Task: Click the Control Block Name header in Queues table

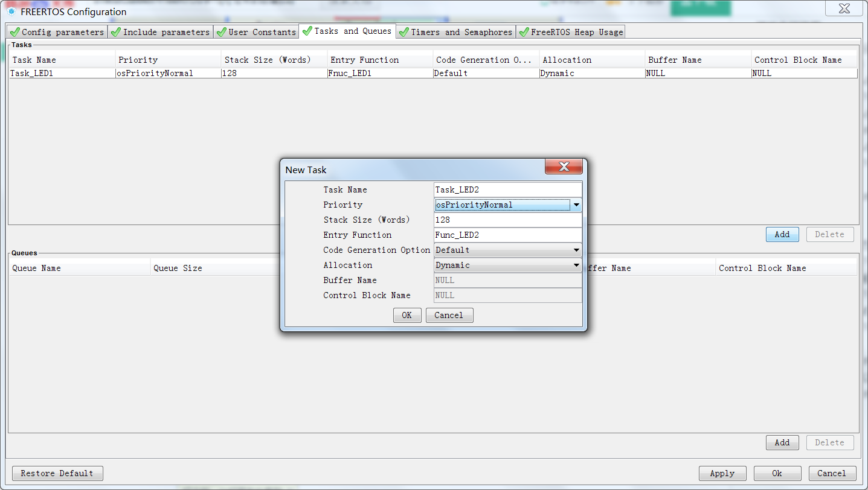Action: [786, 268]
